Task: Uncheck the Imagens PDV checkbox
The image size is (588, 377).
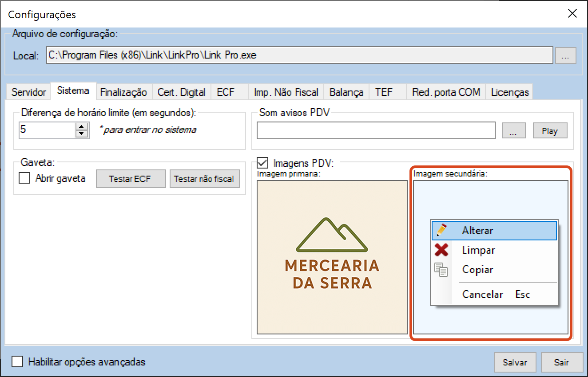Action: pos(263,163)
